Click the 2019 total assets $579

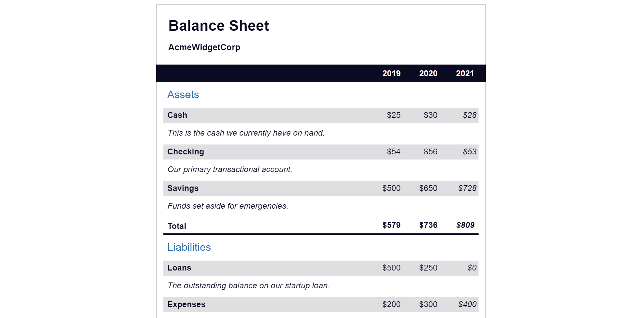(x=391, y=225)
